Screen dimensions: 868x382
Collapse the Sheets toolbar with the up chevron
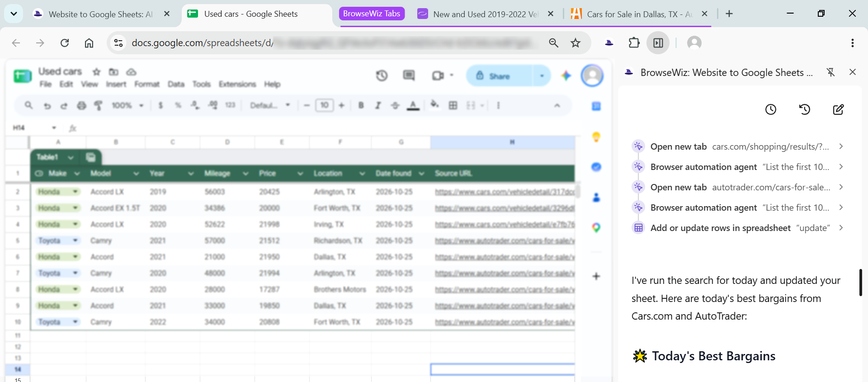pyautogui.click(x=557, y=105)
